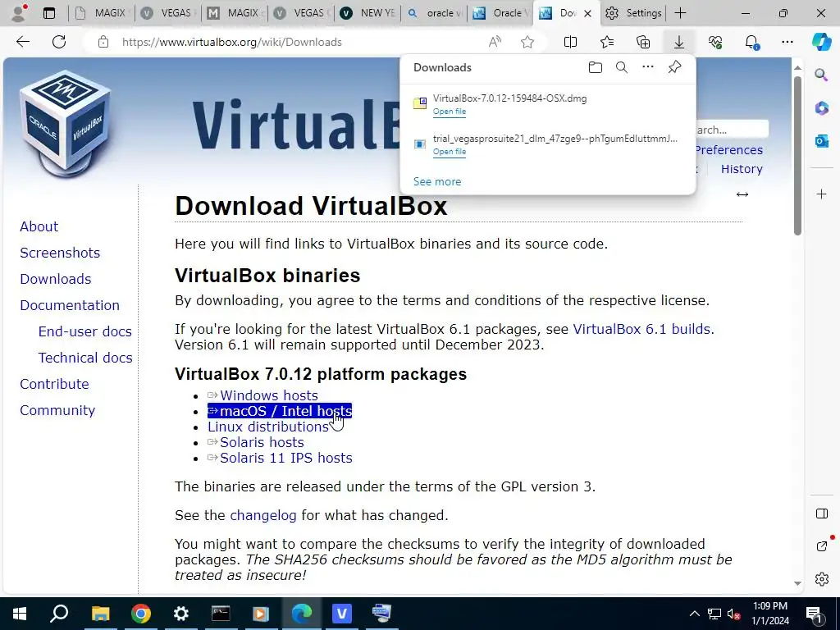Viewport: 840px width, 630px height.
Task: Open file for VirtualBox-7.0.12 dmg download
Action: click(449, 112)
